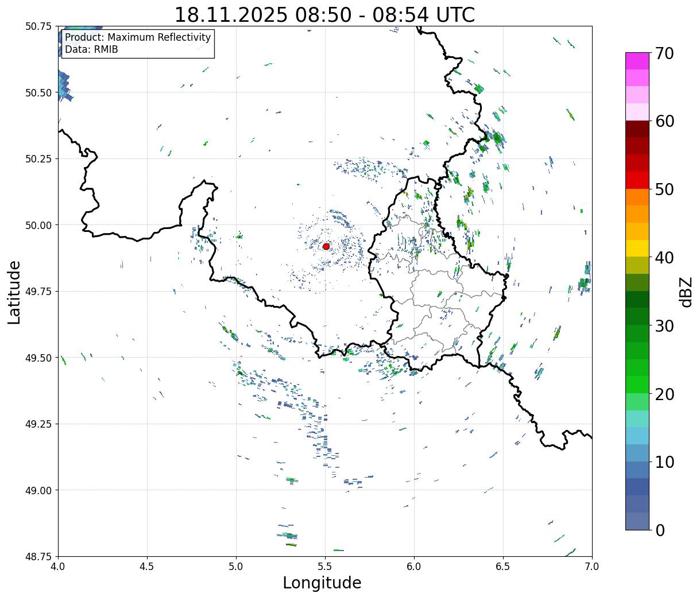Select the Latitude axis label
The height and width of the screenshot is (597, 700).
pos(14,292)
